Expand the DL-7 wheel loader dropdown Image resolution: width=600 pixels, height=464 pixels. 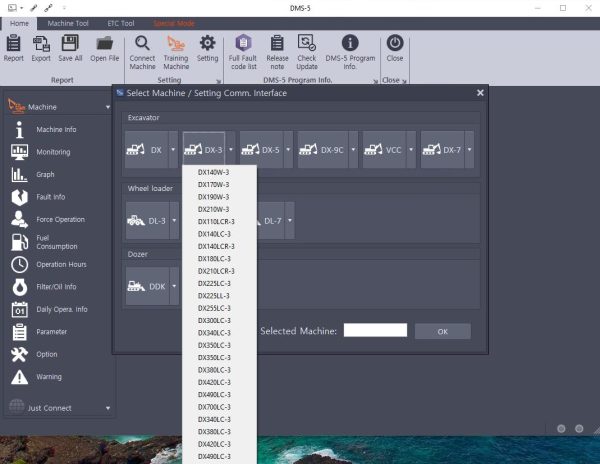(x=290, y=221)
